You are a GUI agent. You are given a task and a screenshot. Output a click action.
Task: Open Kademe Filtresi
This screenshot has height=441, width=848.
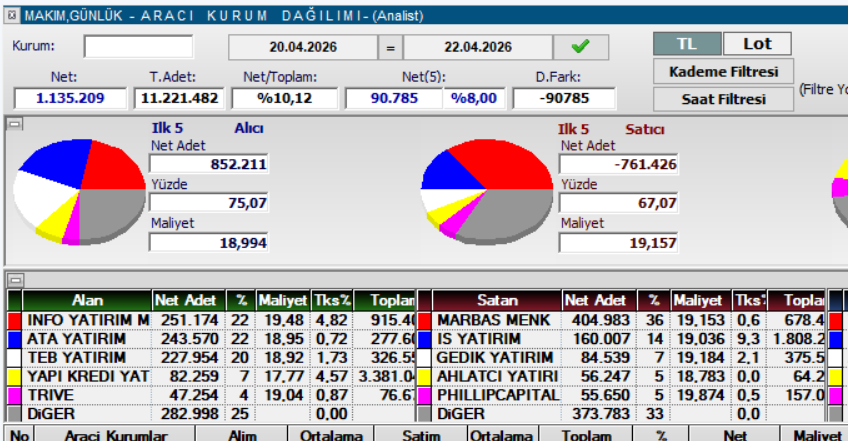(x=724, y=71)
